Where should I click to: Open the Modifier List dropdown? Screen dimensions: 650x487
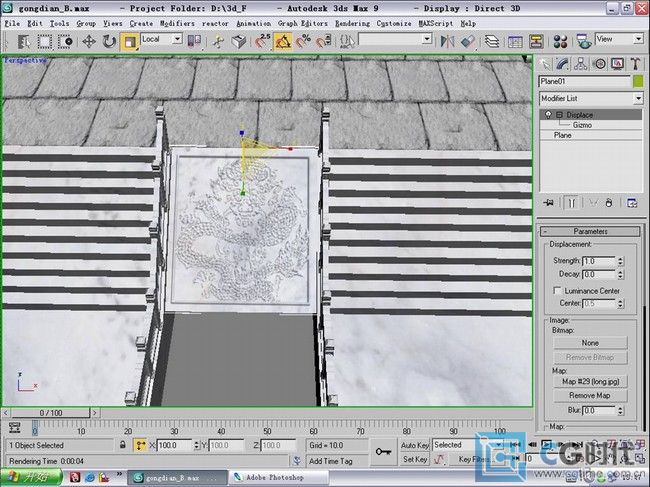point(591,98)
